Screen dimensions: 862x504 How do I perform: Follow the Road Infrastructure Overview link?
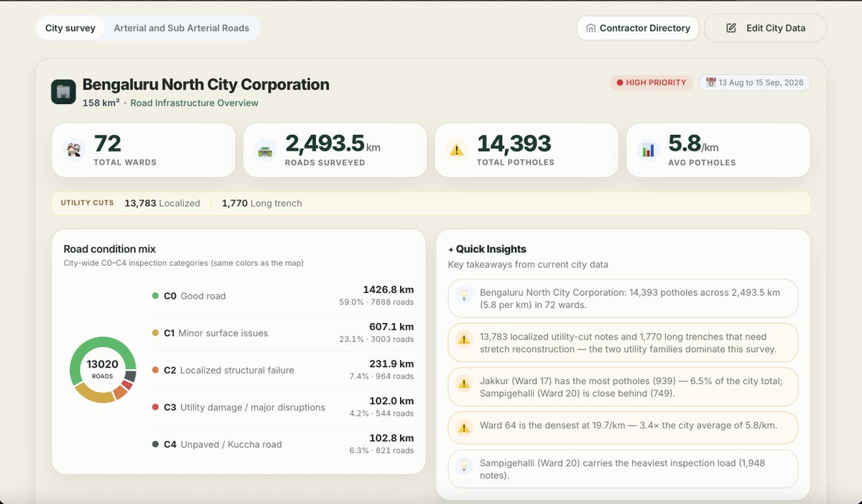pos(194,103)
